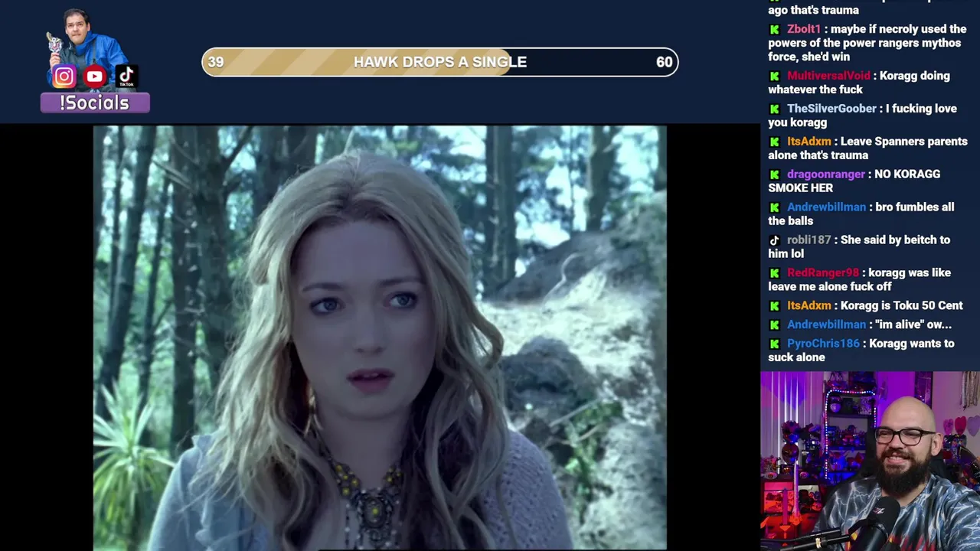Click the Kick badge beside PyroChris186
The image size is (980, 551).
pos(774,344)
